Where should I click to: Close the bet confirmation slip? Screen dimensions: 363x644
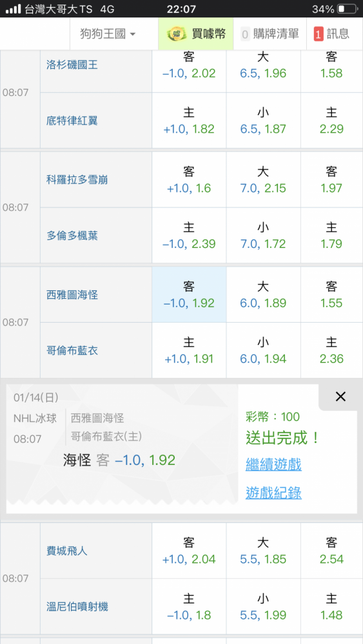click(x=340, y=397)
